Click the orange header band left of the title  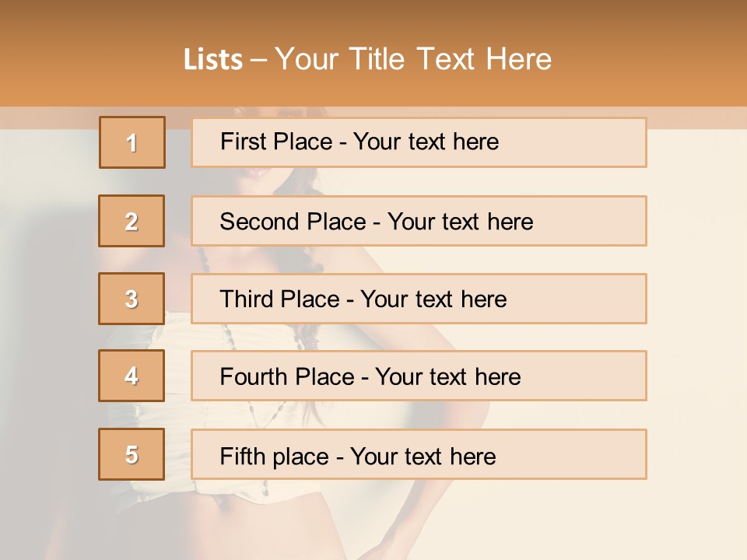tap(78, 59)
